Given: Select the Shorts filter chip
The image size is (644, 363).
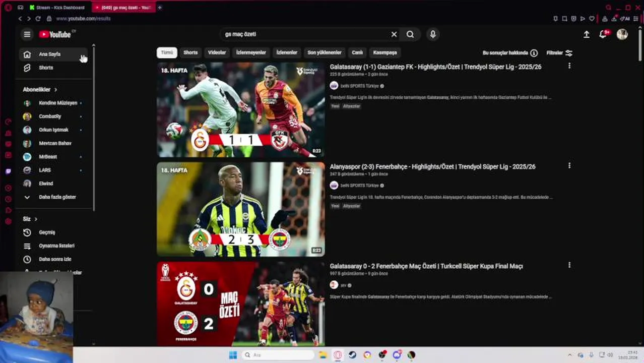Looking at the screenshot, I should coord(190,52).
